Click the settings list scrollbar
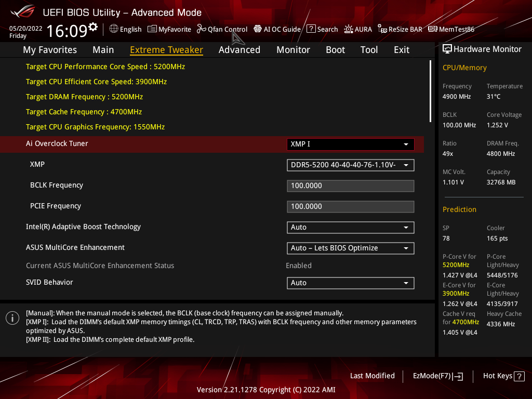Screen dimensions: 532x399 coord(430,91)
